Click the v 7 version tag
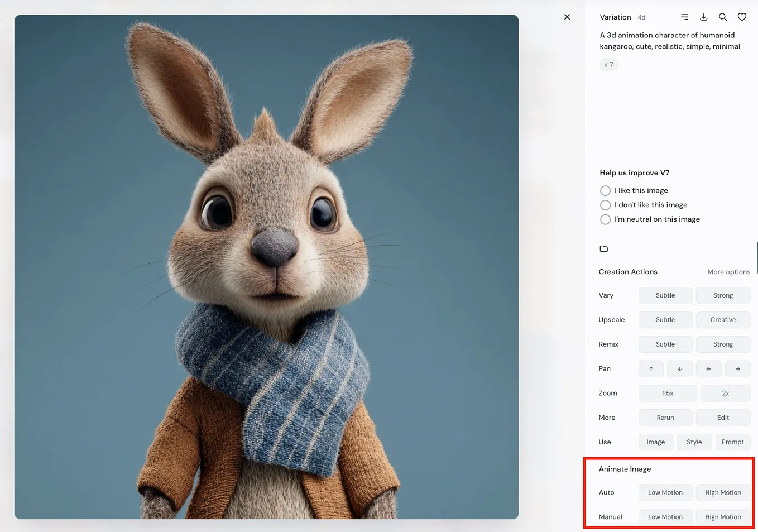Viewport: 758px width, 532px height. (x=608, y=65)
